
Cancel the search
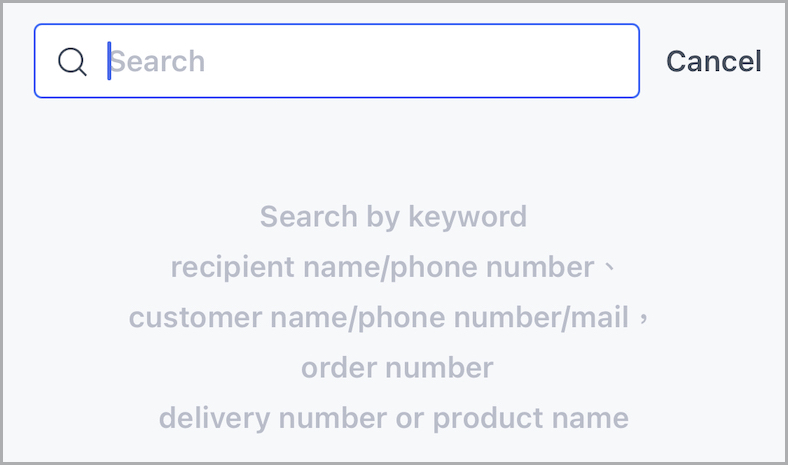[714, 61]
